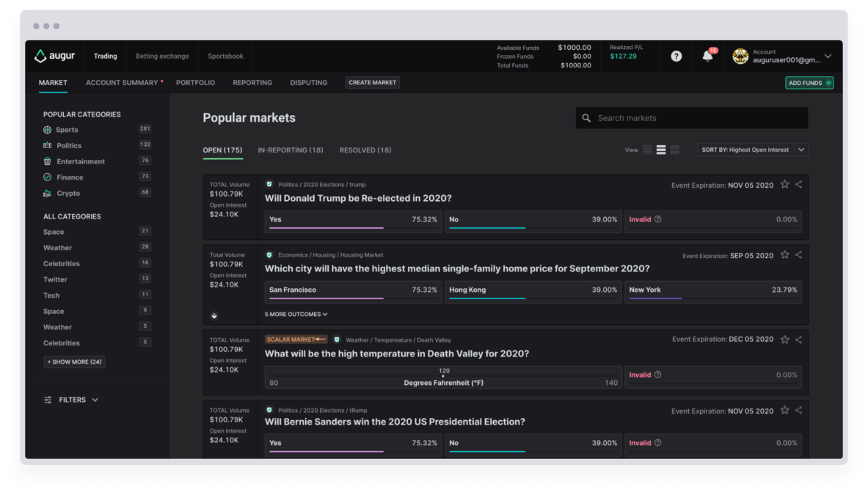Click the Search markets field
Image resolution: width=868 pixels, height=495 pixels.
pos(691,117)
